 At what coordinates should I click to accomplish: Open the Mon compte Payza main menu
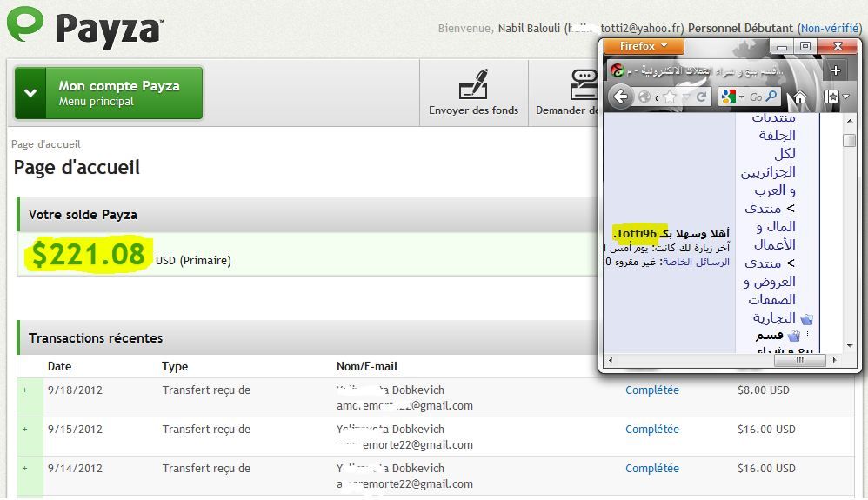point(109,93)
